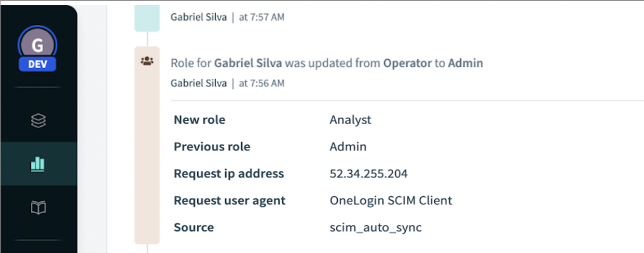Click the Analyst new role value

pos(350,120)
